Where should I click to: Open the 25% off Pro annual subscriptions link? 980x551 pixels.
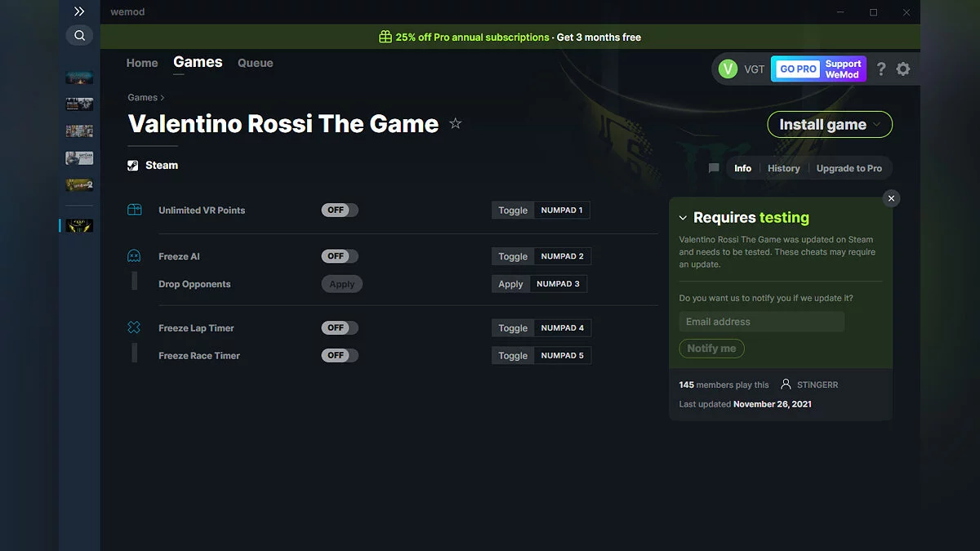pos(473,38)
